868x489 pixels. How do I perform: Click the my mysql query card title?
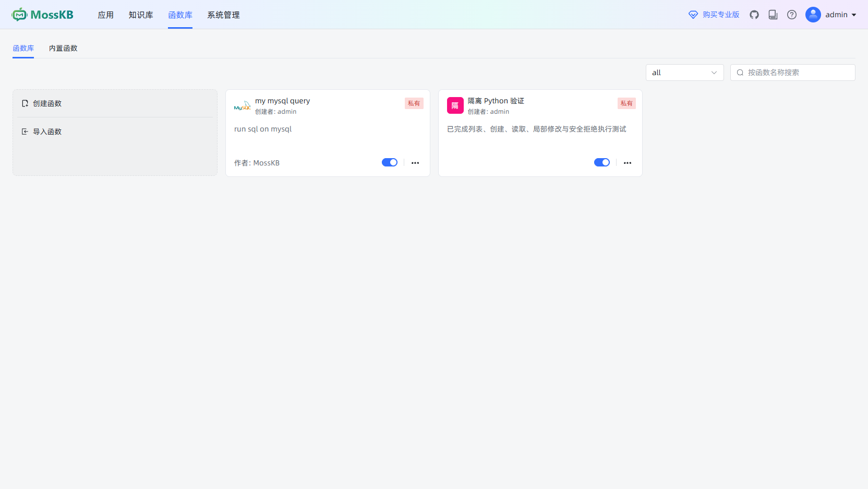(282, 101)
